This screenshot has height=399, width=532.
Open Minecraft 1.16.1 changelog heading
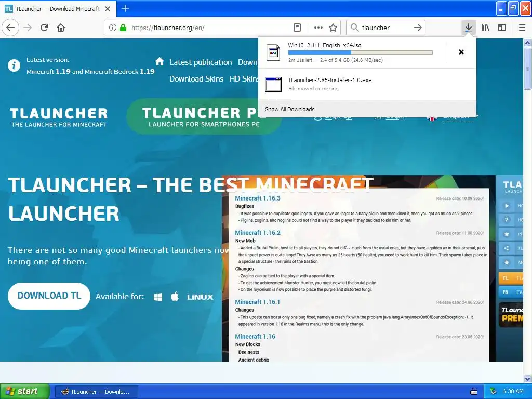tap(257, 302)
